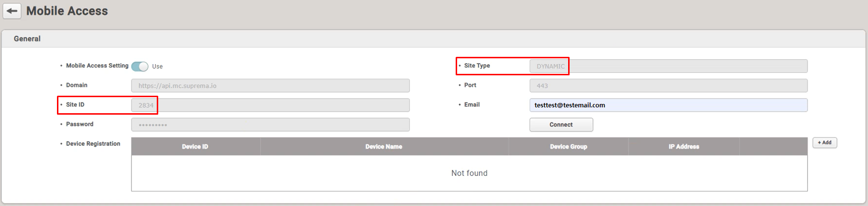Click the Not found table message
The width and height of the screenshot is (868, 206).
tap(469, 173)
